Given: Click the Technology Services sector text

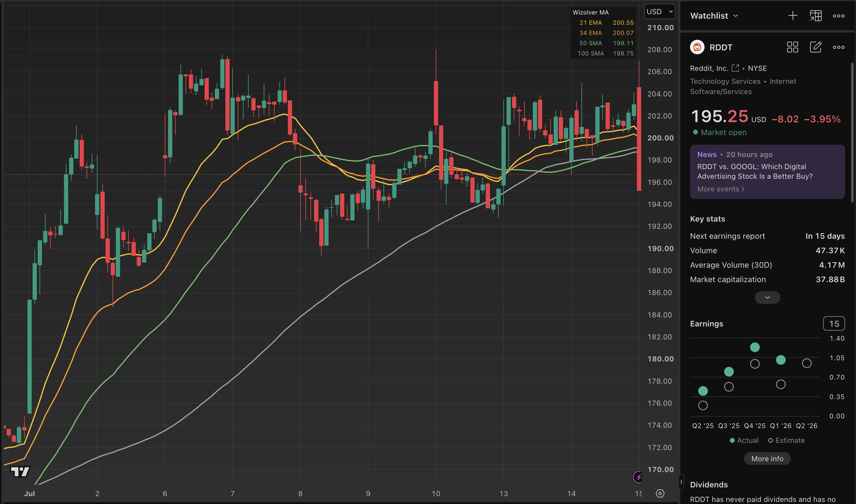Looking at the screenshot, I should (725, 81).
